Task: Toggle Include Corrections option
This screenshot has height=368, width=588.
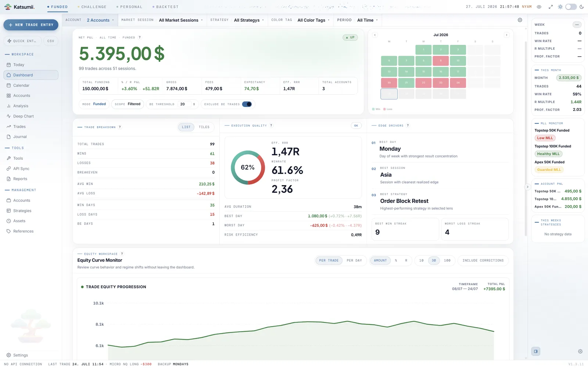Action: click(483, 261)
